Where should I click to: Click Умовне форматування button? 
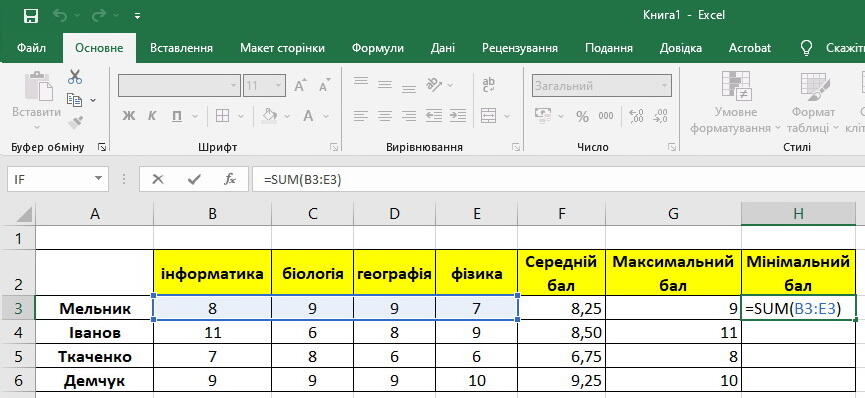click(x=735, y=103)
